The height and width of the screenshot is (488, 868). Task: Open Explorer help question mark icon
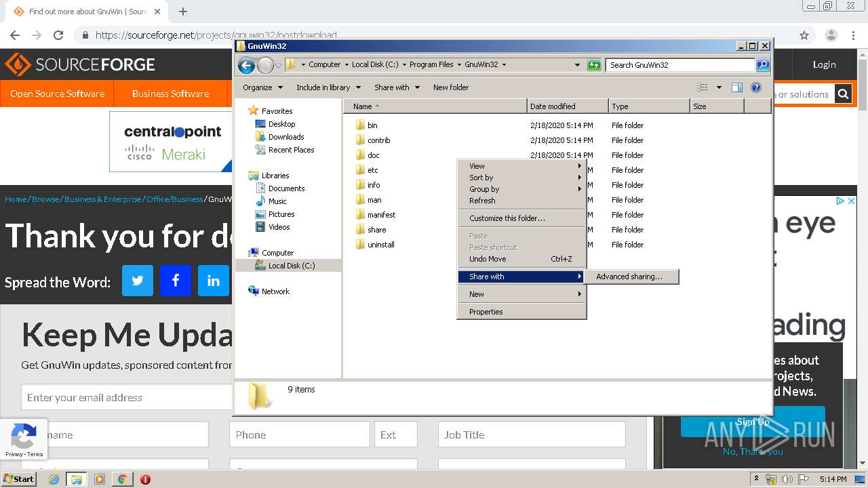click(756, 87)
